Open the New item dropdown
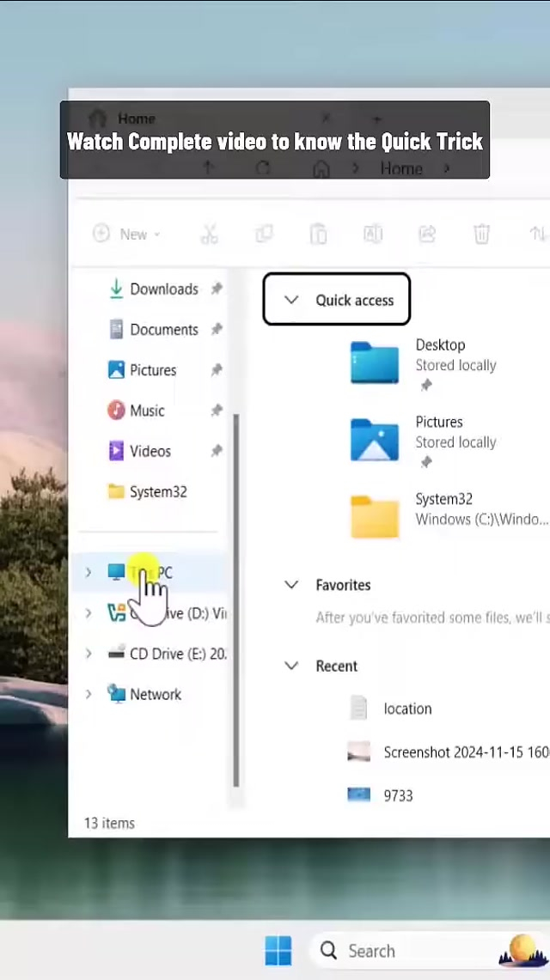The height and width of the screenshot is (980, 550). coord(126,234)
